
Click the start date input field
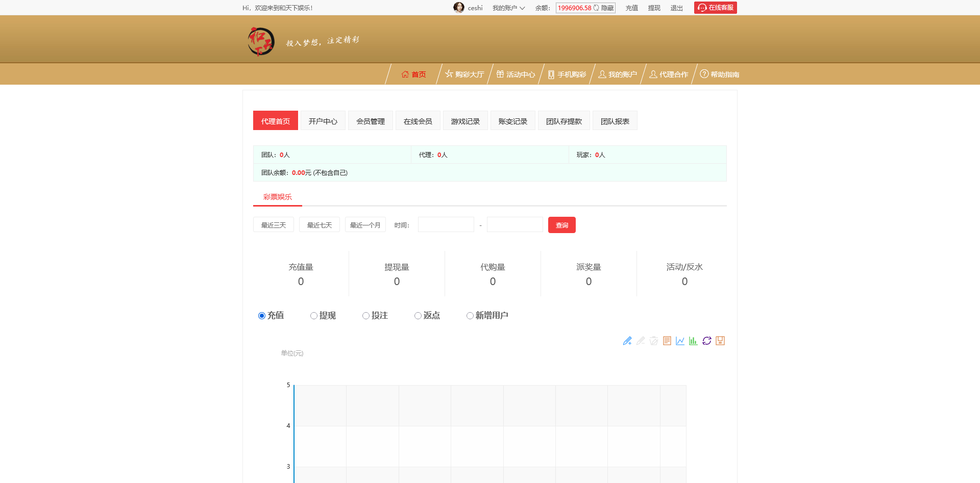(446, 224)
